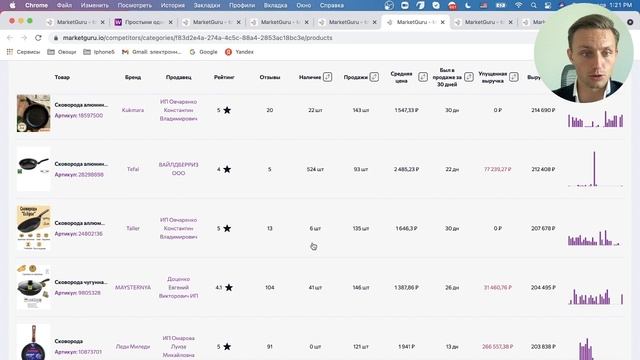Open Control Center in menu bar
Viewport: 640px width, 360px height.
tap(548, 5)
